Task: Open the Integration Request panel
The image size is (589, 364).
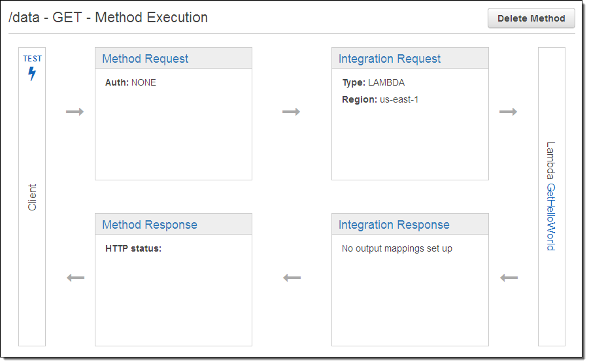Action: pos(390,59)
